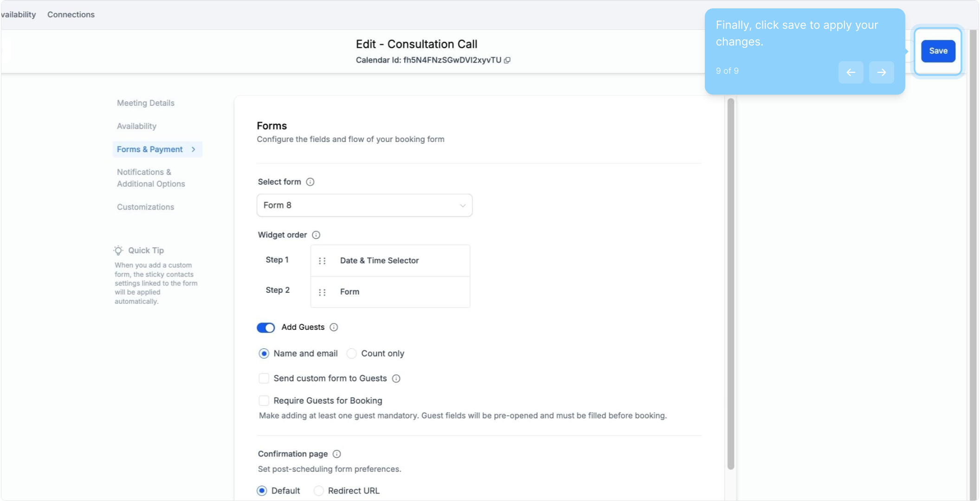Open the Form 8 select dropdown
The image size is (980, 501).
(364, 205)
